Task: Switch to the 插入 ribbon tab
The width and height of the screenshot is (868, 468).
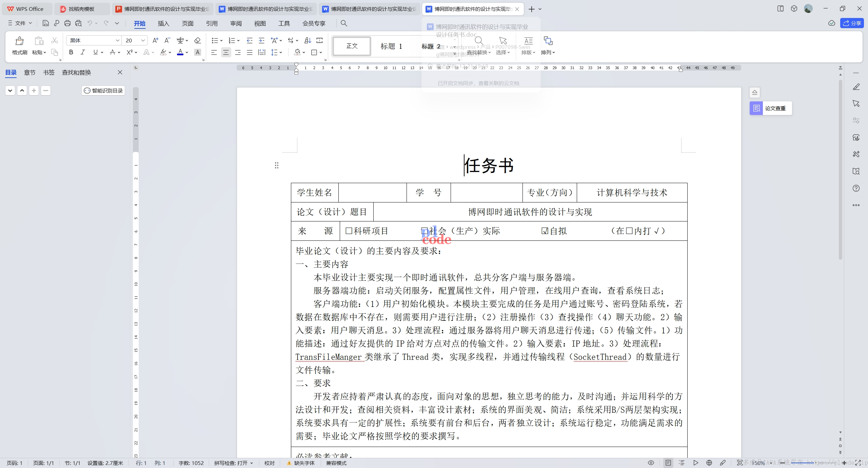Action: point(163,23)
